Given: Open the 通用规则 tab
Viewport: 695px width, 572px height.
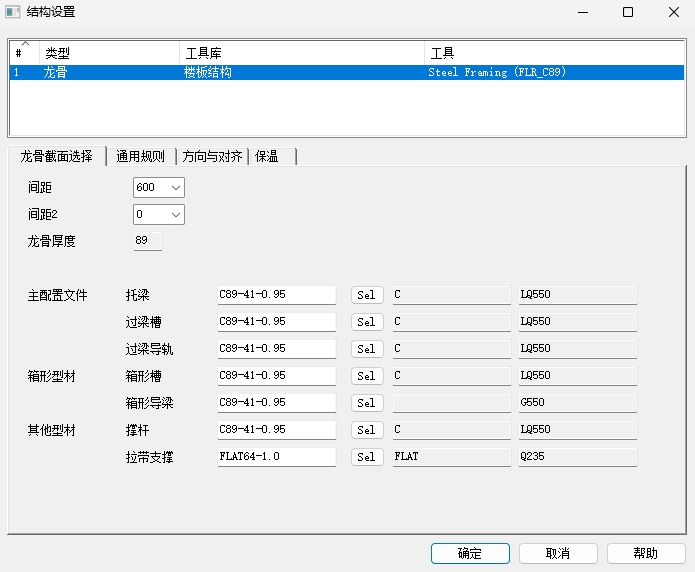Looking at the screenshot, I should click(x=141, y=156).
